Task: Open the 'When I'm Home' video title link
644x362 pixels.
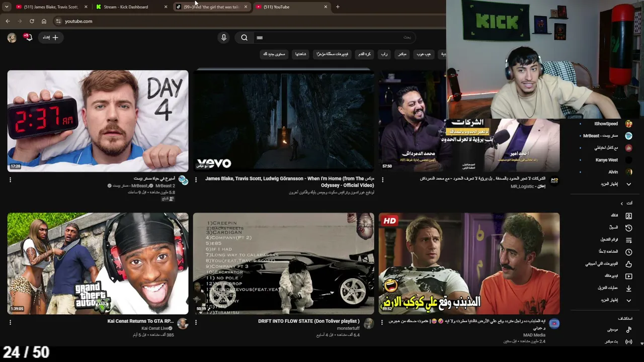Action: coord(290,182)
